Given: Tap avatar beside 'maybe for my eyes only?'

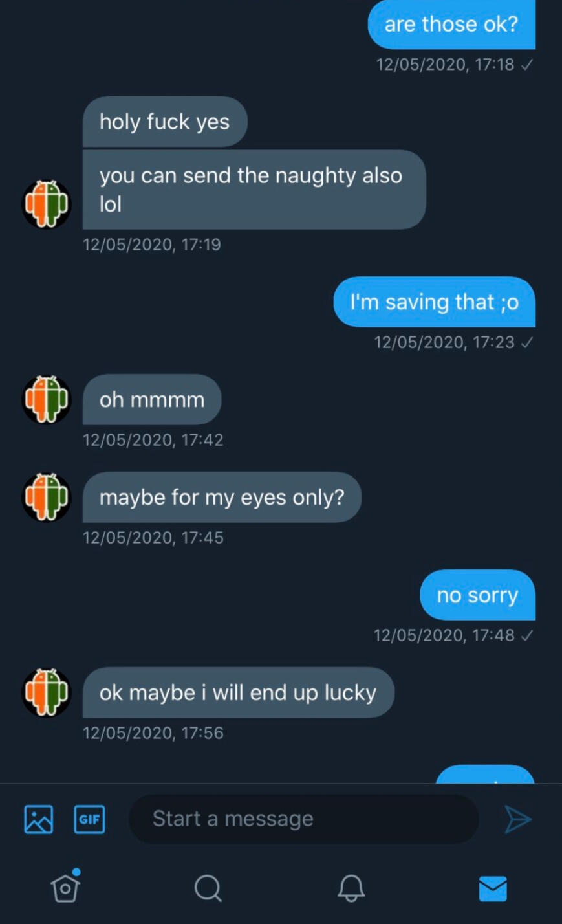Looking at the screenshot, I should [x=47, y=498].
